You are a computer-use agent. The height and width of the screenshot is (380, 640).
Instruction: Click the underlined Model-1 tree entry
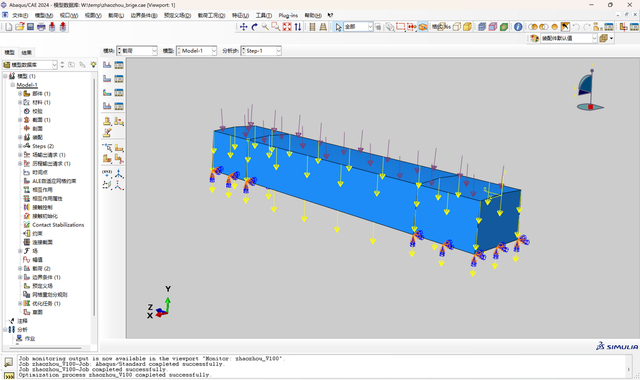(x=27, y=85)
